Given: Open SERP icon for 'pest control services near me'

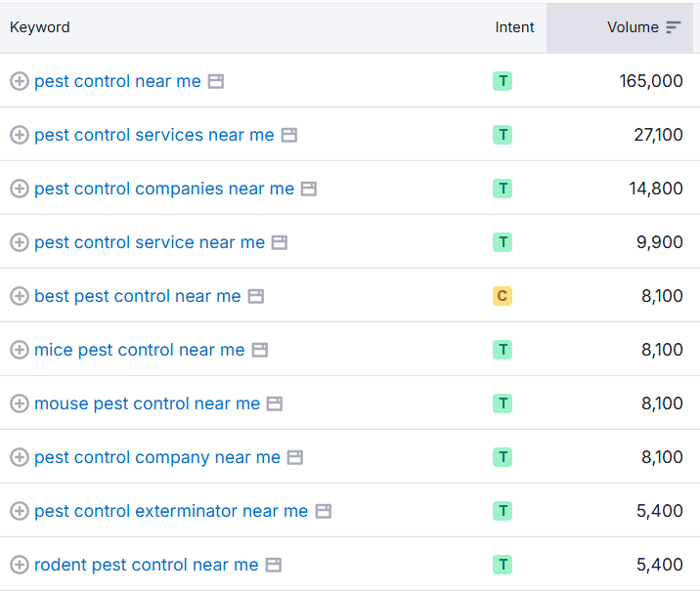Looking at the screenshot, I should tap(288, 135).
